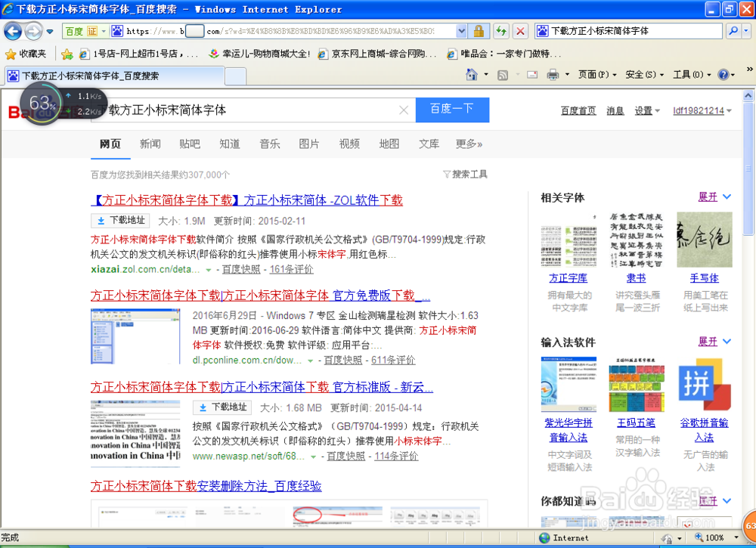
Task: Click the browser Back arrow button
Action: tap(13, 32)
